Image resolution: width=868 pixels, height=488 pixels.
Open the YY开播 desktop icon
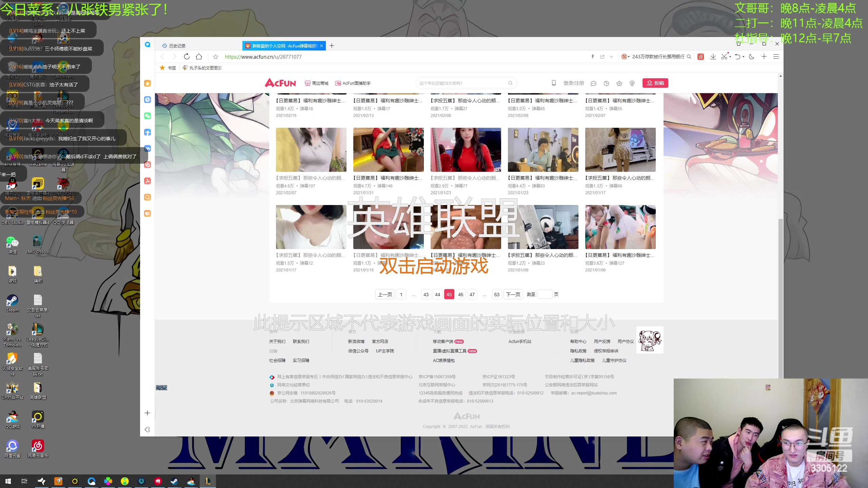[38, 420]
